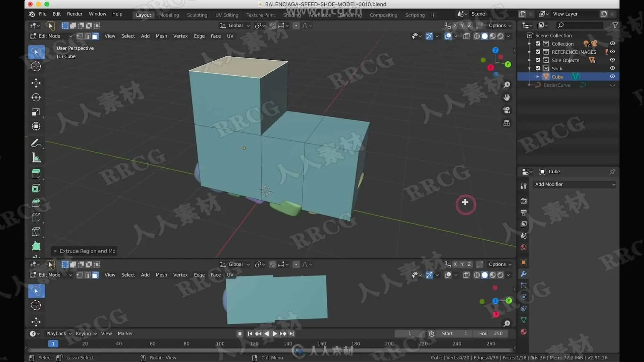Choose the Loop Cut tool
Image resolution: width=644 pixels, height=362 pixels.
(36, 217)
